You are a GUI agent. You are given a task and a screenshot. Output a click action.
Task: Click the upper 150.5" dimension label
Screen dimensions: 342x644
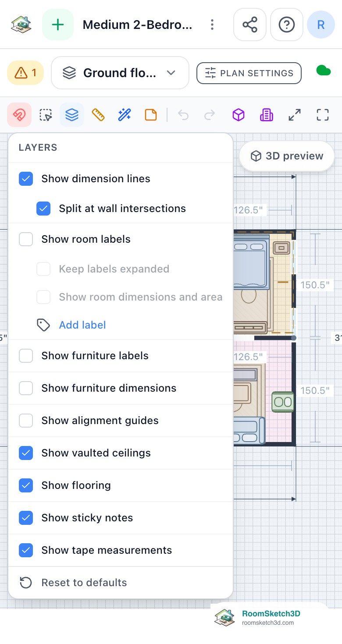pyautogui.click(x=315, y=285)
